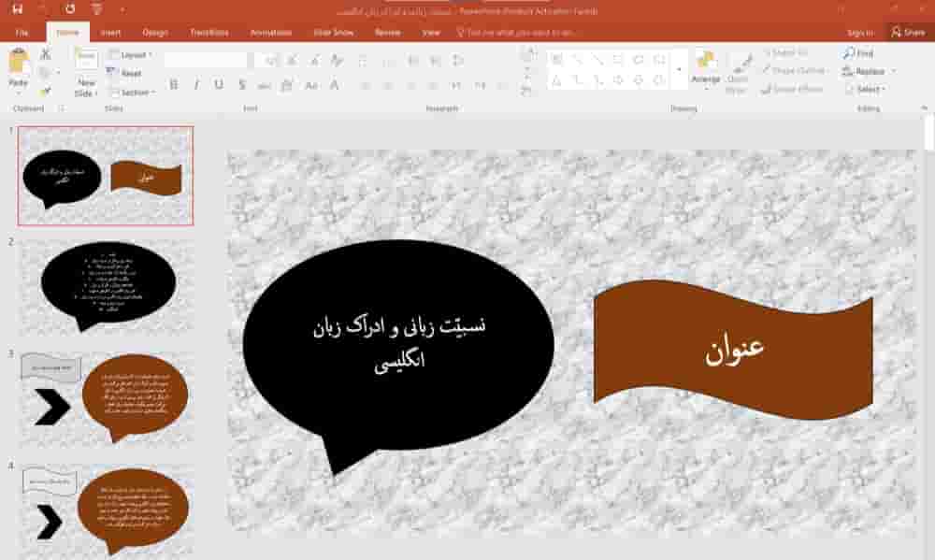Open the Animations ribbon tab
Screen dimensions: 935x560
click(x=270, y=31)
